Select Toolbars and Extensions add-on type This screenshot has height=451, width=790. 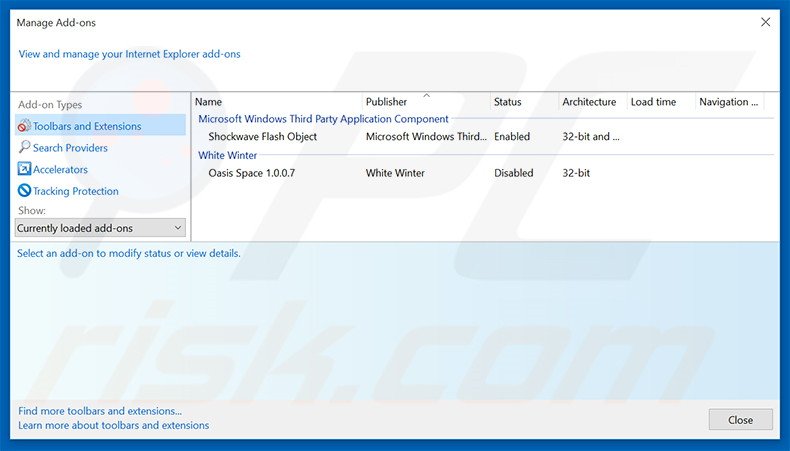[x=100, y=125]
